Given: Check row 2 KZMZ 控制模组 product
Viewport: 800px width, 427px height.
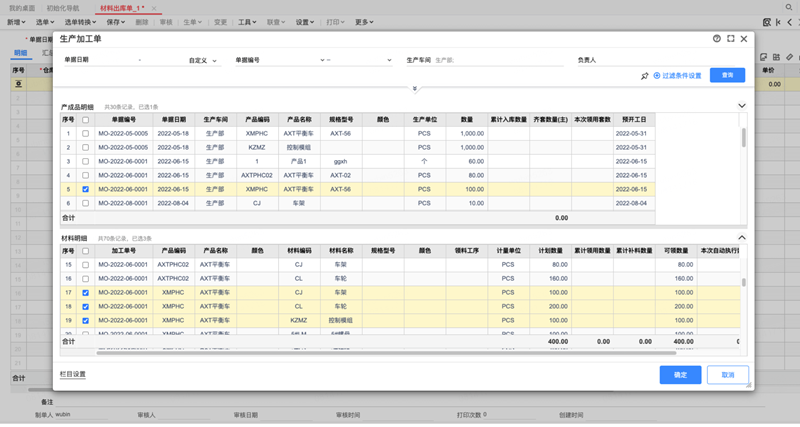Looking at the screenshot, I should 85,147.
